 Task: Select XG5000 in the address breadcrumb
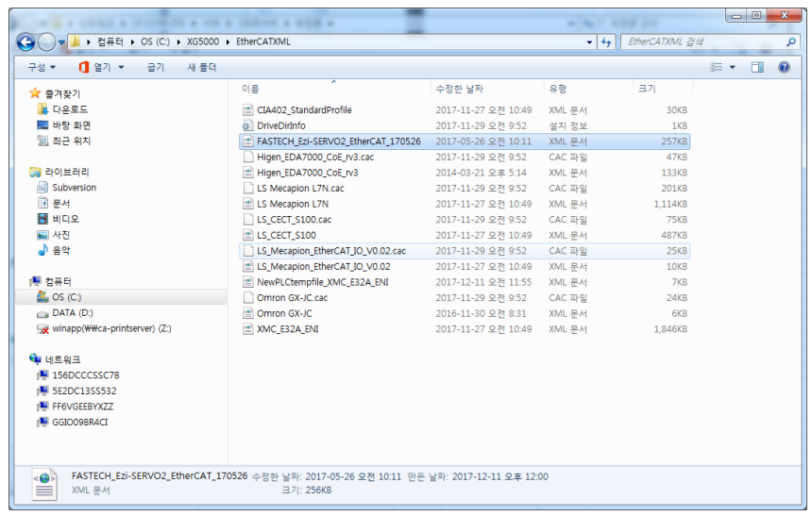(202, 42)
